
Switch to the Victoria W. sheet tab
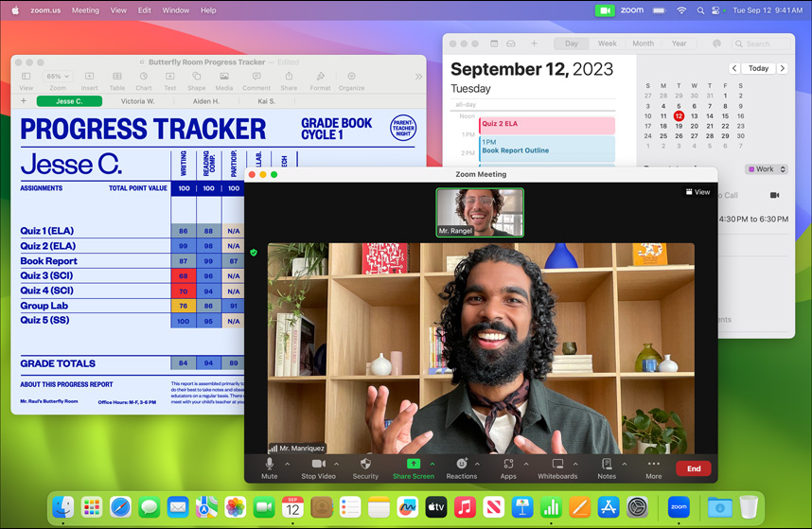coord(137,101)
